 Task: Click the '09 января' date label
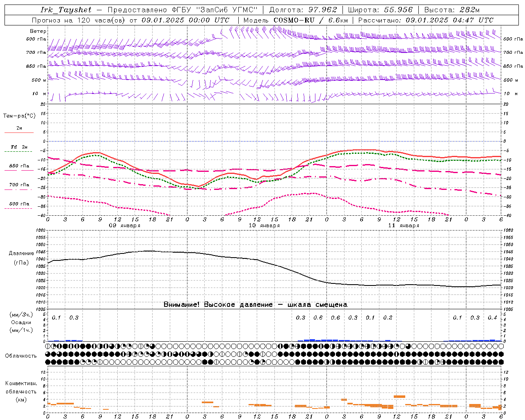(x=125, y=226)
